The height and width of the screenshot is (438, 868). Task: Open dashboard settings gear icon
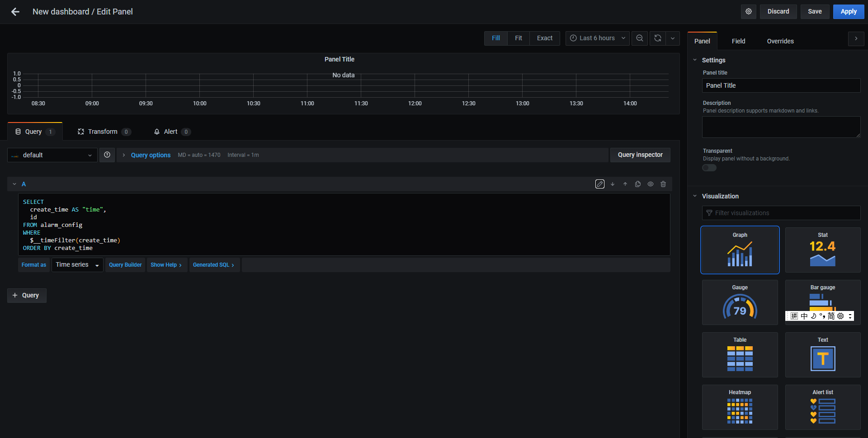coord(749,12)
